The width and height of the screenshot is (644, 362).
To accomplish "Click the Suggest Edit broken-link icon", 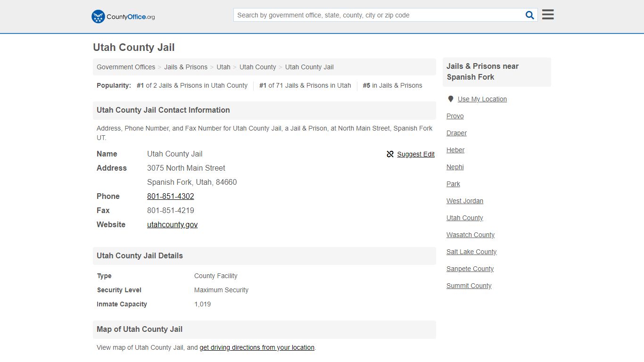I will pyautogui.click(x=390, y=154).
